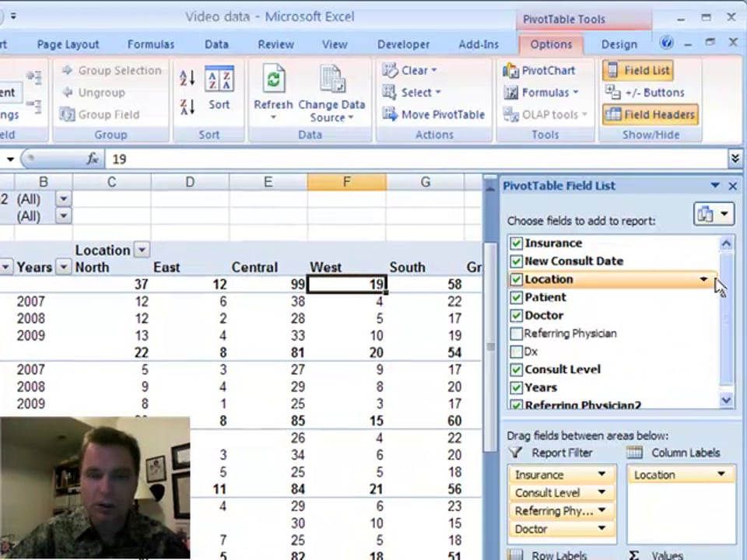The height and width of the screenshot is (560, 747).
Task: Uncheck the Years field checkbox
Action: (x=516, y=387)
